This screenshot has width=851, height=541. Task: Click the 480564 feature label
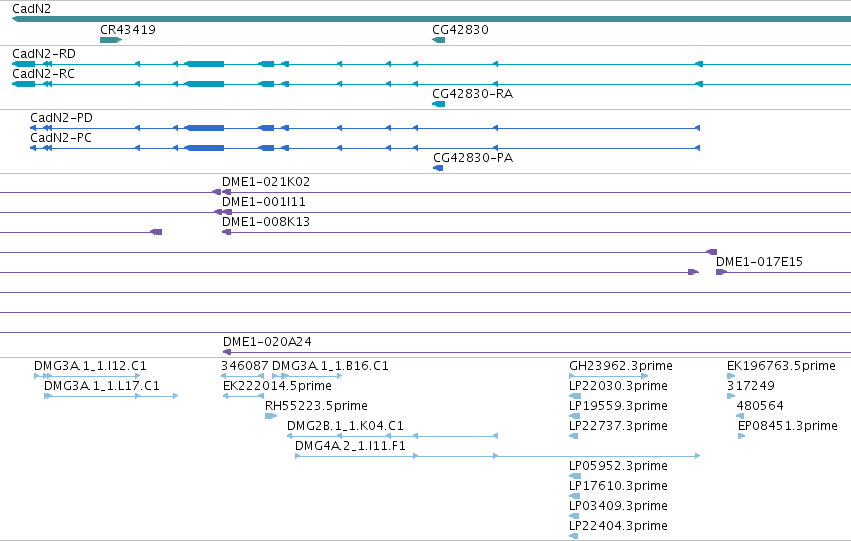(760, 405)
